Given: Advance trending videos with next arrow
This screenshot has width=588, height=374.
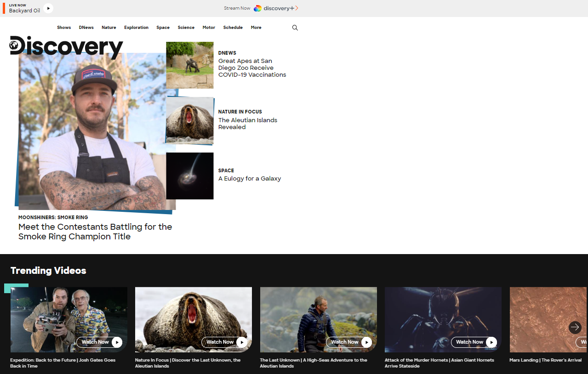Looking at the screenshot, I should 575,327.
